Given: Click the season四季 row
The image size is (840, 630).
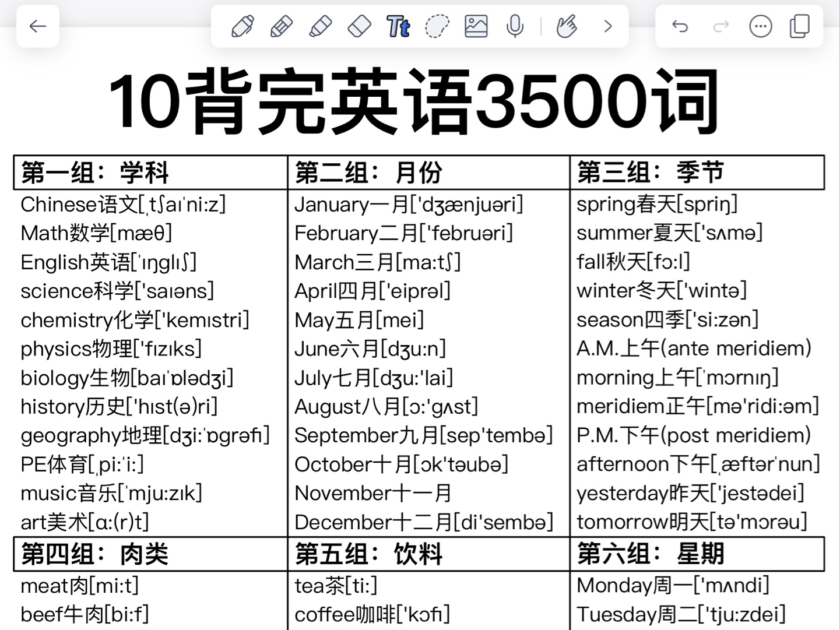Looking at the screenshot, I should click(x=667, y=319).
